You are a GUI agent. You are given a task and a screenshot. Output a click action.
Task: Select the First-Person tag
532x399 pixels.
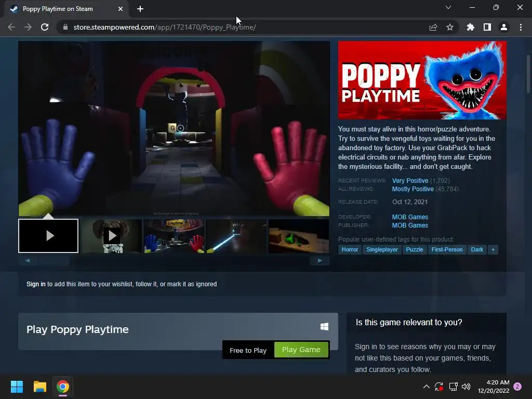(447, 249)
